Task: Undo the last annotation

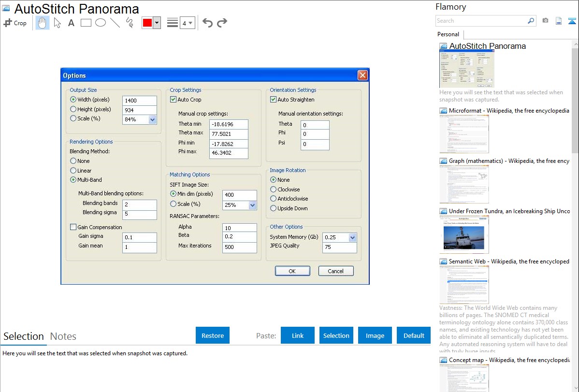Action: point(207,23)
